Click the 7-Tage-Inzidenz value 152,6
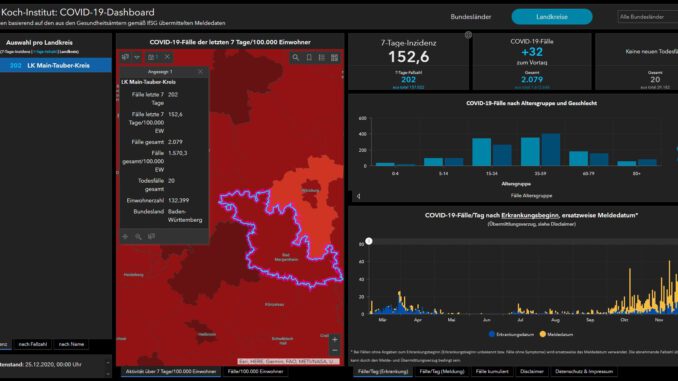Viewport: 678px width, 381px height. [409, 57]
